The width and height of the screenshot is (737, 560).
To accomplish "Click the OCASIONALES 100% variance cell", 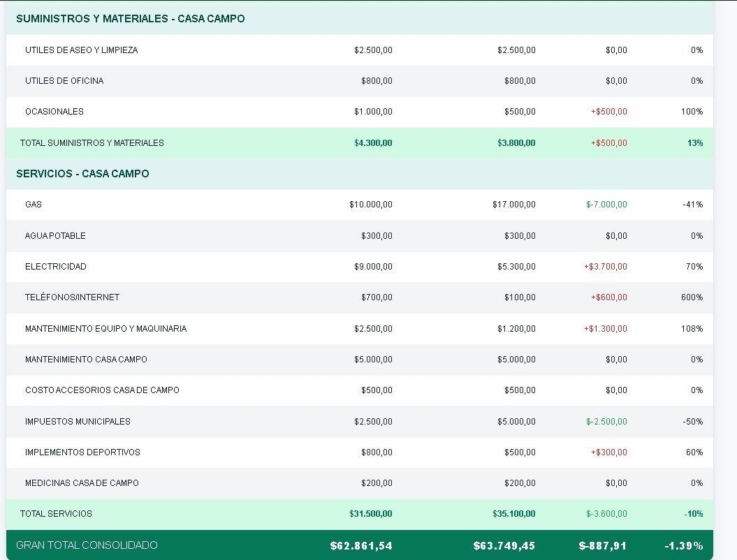I will (x=692, y=112).
